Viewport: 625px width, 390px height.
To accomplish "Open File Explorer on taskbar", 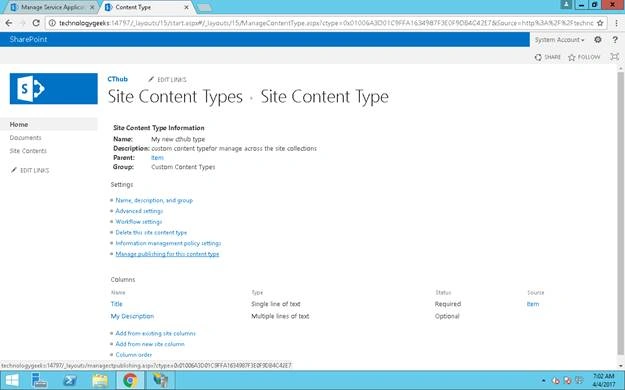I will click(x=100, y=380).
